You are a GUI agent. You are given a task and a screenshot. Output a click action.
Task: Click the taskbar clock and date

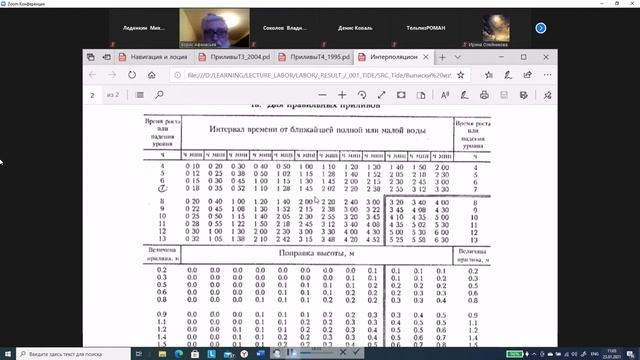(x=612, y=354)
